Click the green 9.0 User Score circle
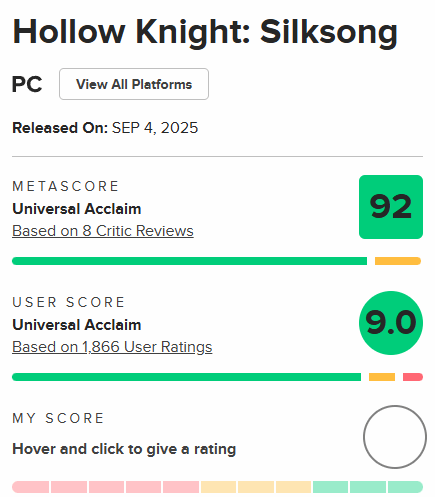Image resolution: width=435 pixels, height=497 pixels. tap(391, 323)
